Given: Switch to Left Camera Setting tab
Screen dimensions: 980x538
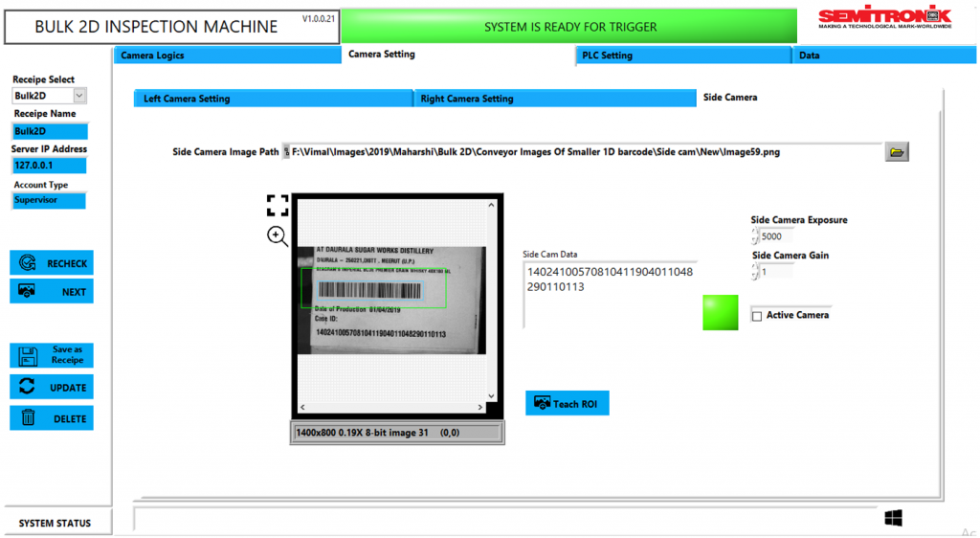Looking at the screenshot, I should 272,99.
